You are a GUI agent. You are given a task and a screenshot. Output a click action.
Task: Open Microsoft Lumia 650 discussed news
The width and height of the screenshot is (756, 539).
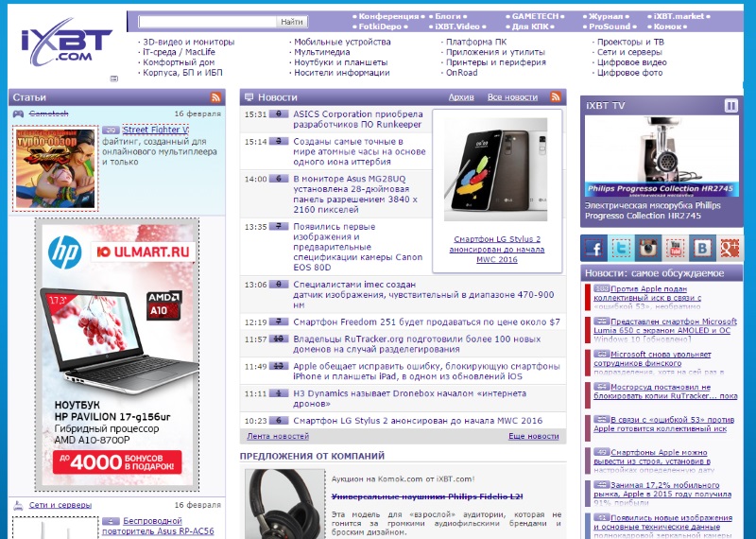click(665, 331)
